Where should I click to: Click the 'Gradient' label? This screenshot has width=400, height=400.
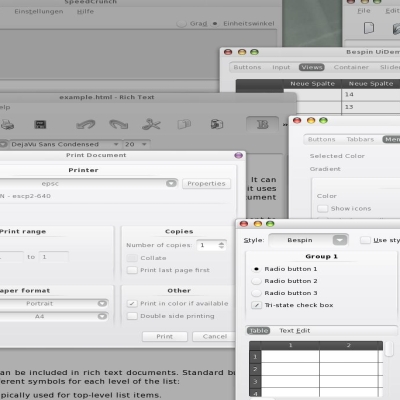tap(325, 169)
